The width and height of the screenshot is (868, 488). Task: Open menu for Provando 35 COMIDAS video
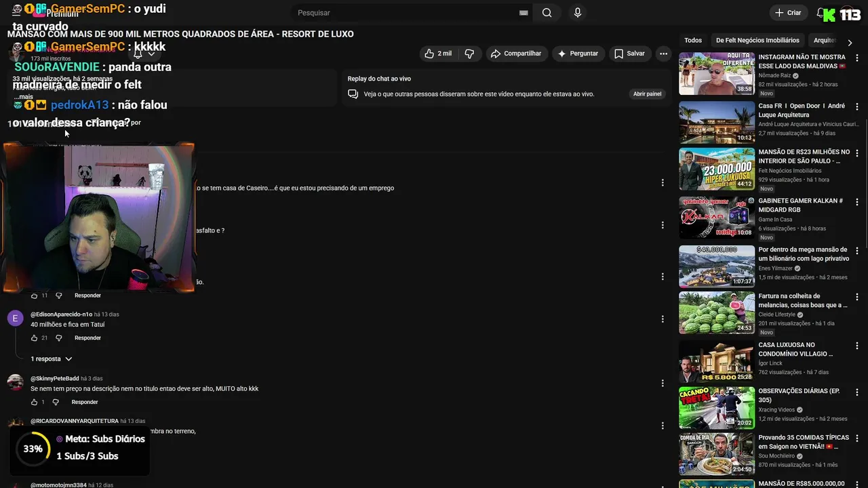(x=857, y=439)
